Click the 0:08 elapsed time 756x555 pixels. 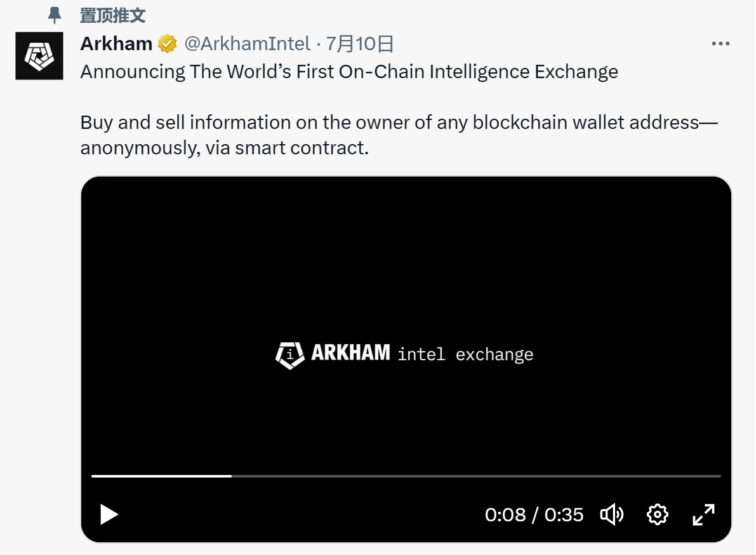pyautogui.click(x=505, y=514)
